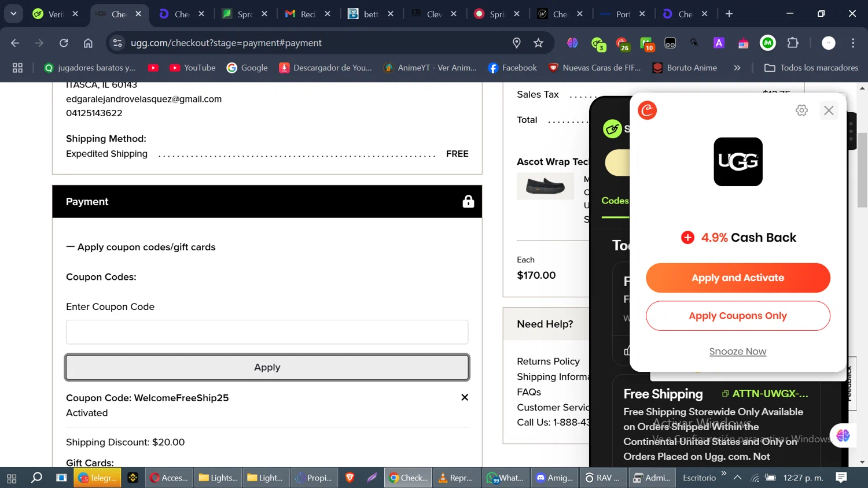This screenshot has height=488, width=868.
Task: Open the Chrome profile avatar
Action: coord(829,43)
